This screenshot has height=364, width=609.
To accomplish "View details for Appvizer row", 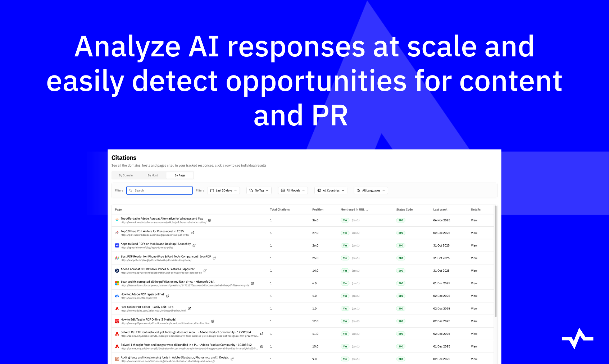I will (x=474, y=271).
